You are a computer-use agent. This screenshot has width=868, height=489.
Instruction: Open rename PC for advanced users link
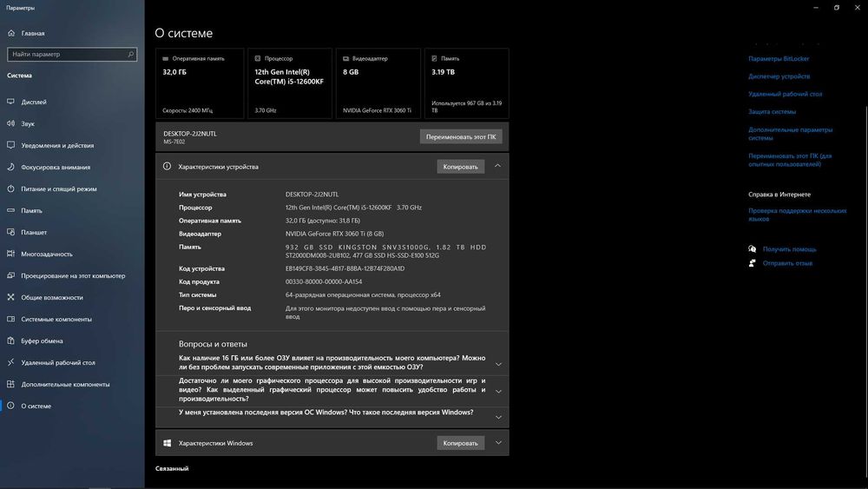(x=790, y=160)
